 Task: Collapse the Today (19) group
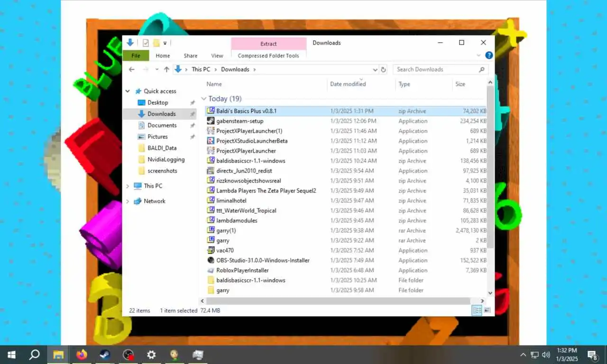point(204,99)
